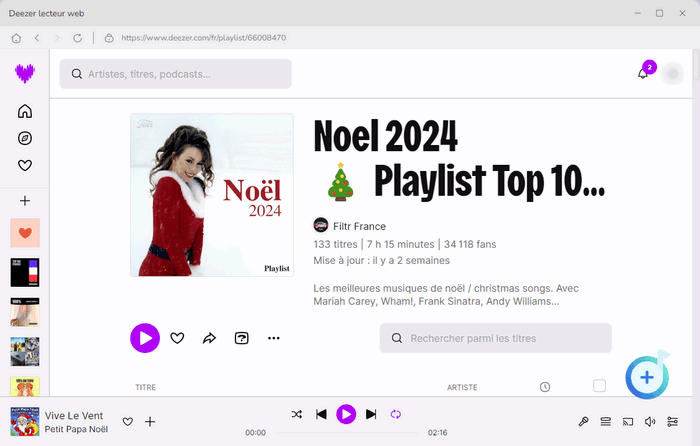Open the blind test quiz icon
This screenshot has width=700, height=446.
pos(242,338)
